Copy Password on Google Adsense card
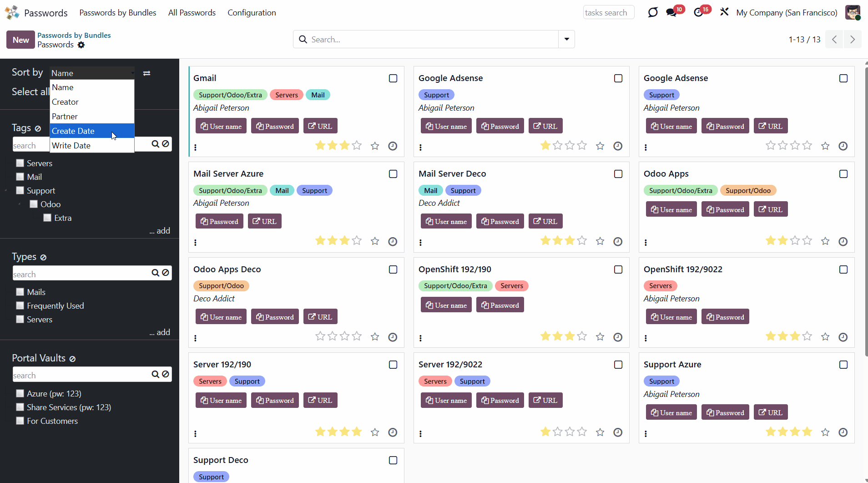 pos(500,126)
